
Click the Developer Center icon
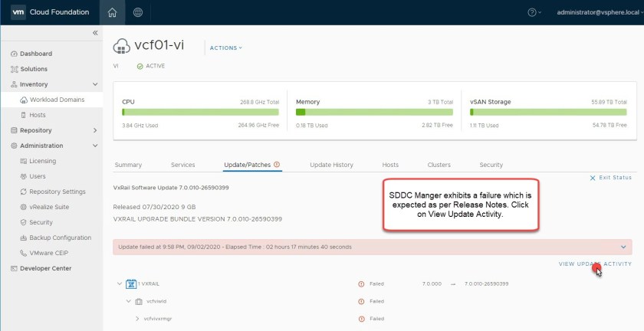click(14, 269)
